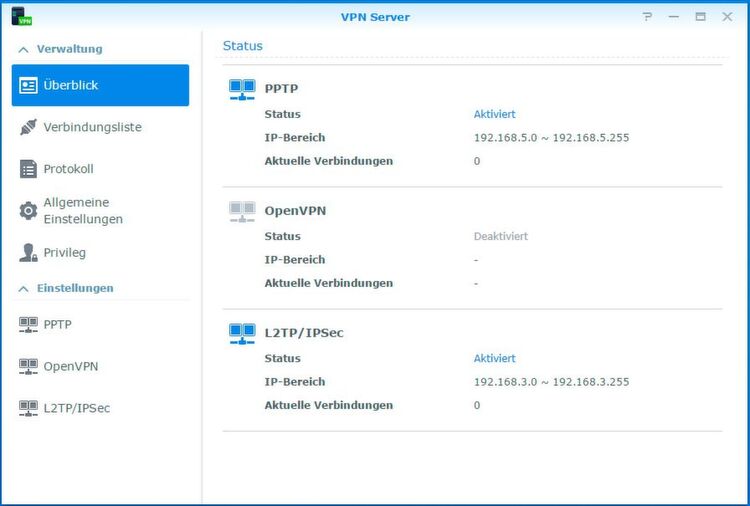Click the OpenVPN Deaktiviert status text
750x506 pixels.
pyautogui.click(x=501, y=236)
